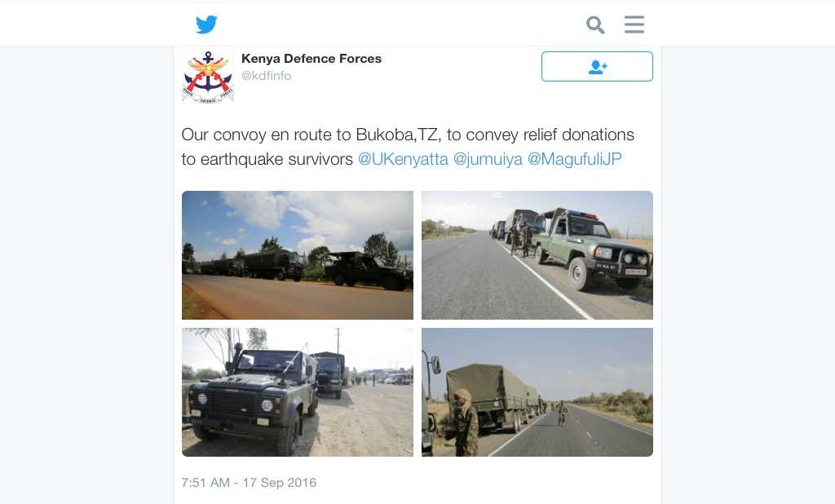Screen dimensions: 835x504
Task: Open the search magnifier icon
Action: (x=595, y=25)
